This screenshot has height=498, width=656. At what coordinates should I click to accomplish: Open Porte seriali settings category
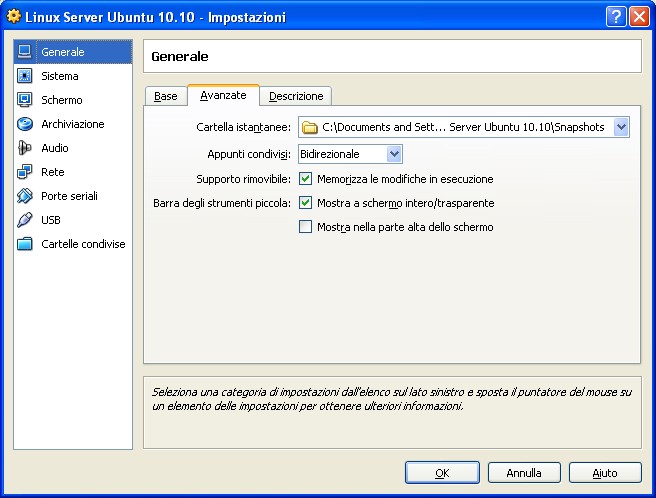coord(73,196)
